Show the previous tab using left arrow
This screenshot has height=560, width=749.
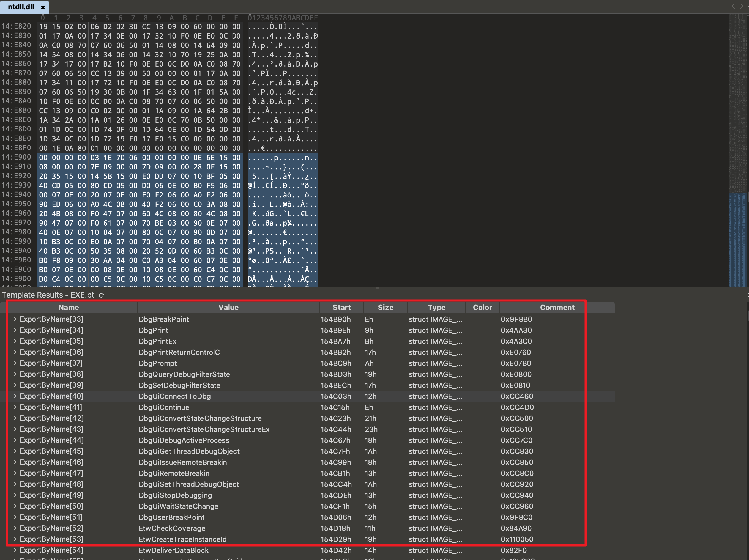pyautogui.click(x=733, y=6)
